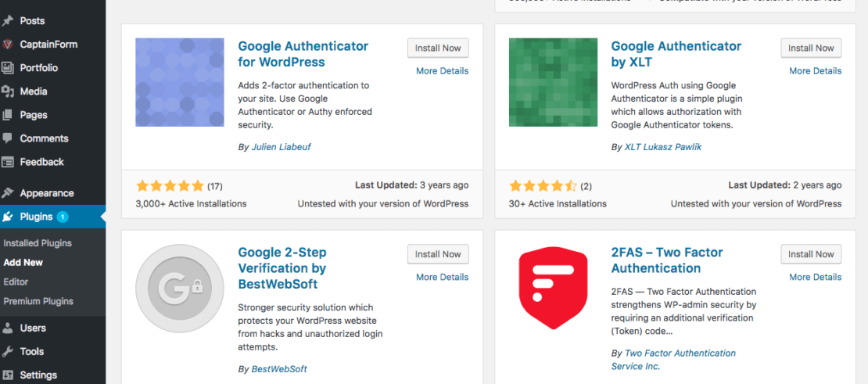868x384 pixels.
Task: Install Google Authenticator for WordPress plugin
Action: pyautogui.click(x=438, y=48)
